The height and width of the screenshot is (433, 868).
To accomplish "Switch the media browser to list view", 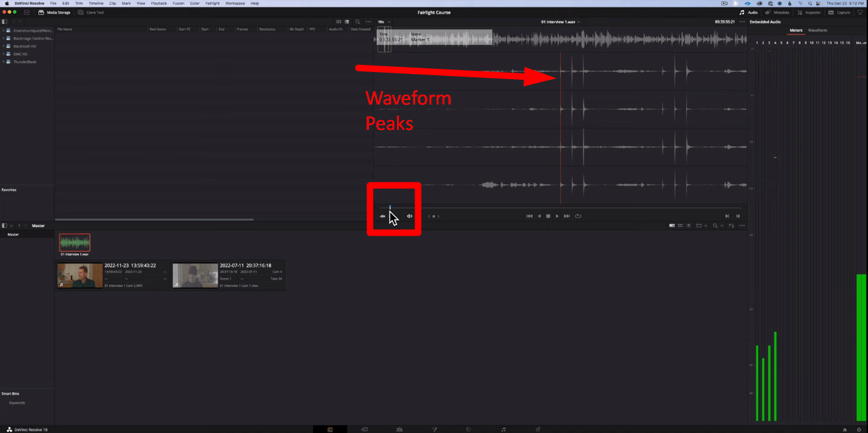I will coord(347,21).
